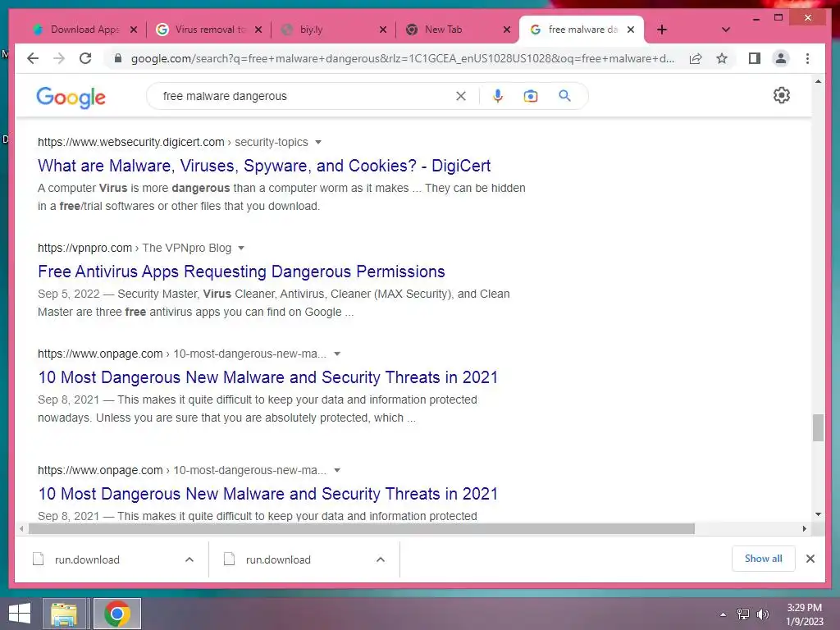The height and width of the screenshot is (630, 840).
Task: Click the scroll left arrow
Action: click(x=21, y=529)
